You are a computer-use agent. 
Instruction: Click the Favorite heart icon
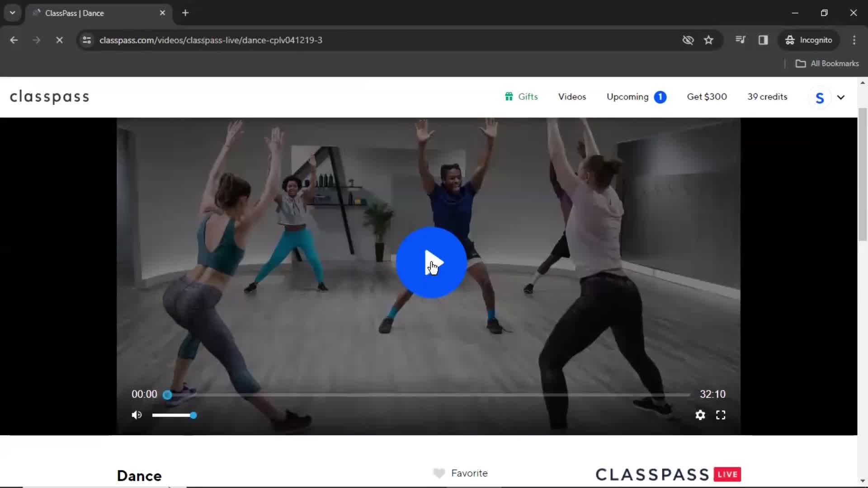439,473
